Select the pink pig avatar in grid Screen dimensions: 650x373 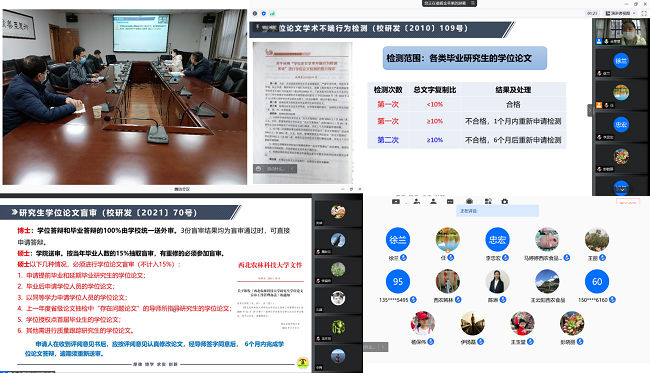[547, 240]
